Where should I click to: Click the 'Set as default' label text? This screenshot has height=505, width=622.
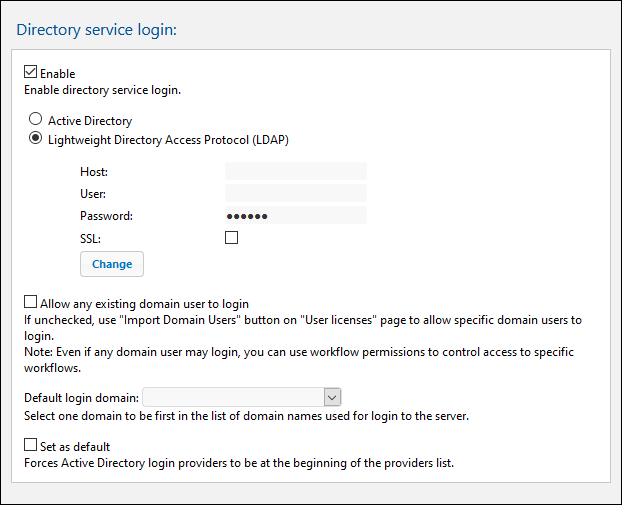click(75, 446)
